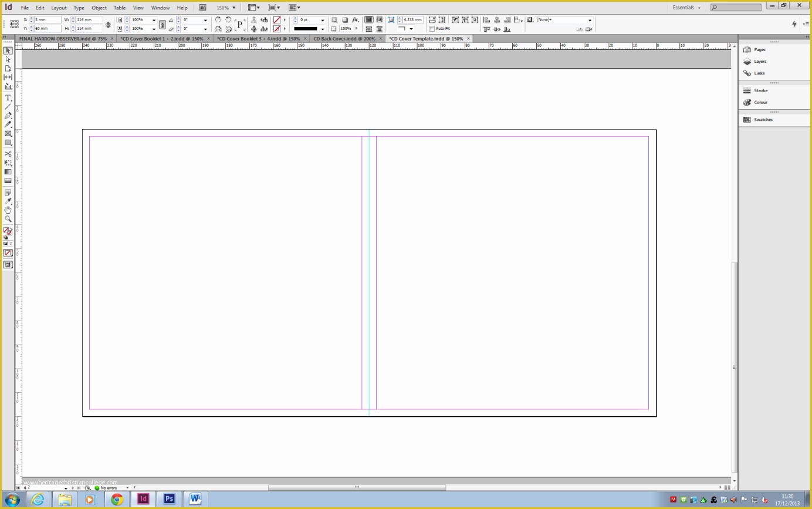This screenshot has width=812, height=509.
Task: Select the Line tool
Action: (x=8, y=107)
